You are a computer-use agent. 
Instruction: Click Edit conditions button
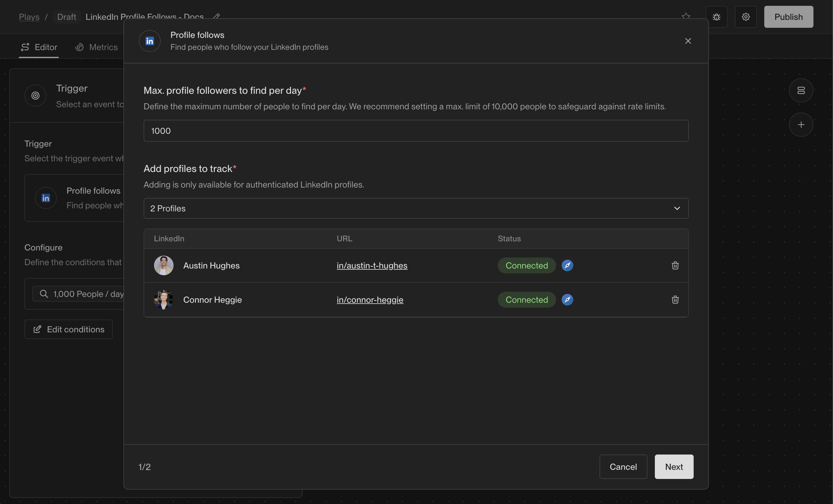[69, 329]
